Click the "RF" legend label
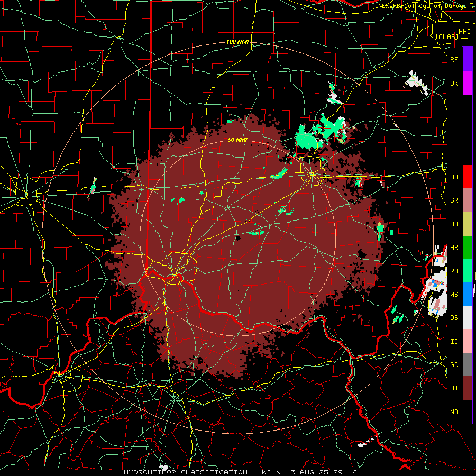The image size is (476, 476). point(454,60)
